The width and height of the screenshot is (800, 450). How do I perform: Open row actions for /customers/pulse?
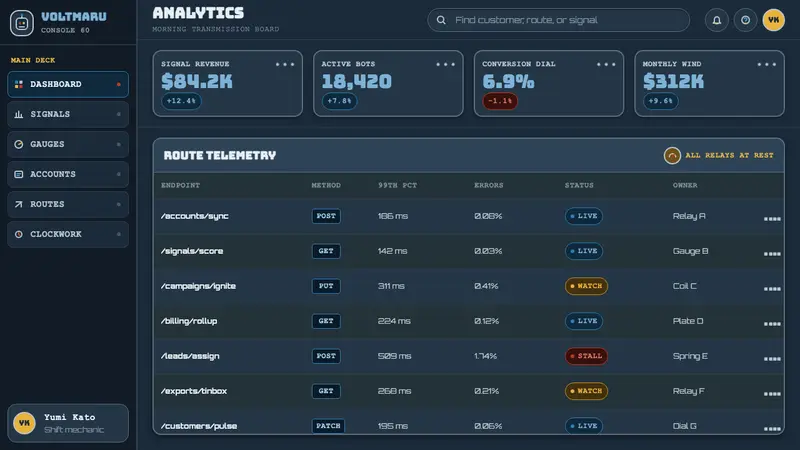[x=772, y=429]
